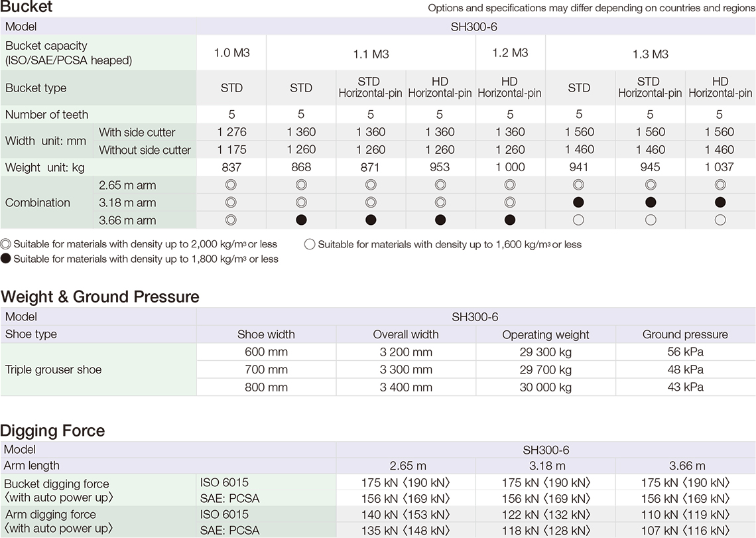Select the 30 000 kg operating weight cell
Image resolution: width=756 pixels, height=538 pixels.
coord(545,387)
